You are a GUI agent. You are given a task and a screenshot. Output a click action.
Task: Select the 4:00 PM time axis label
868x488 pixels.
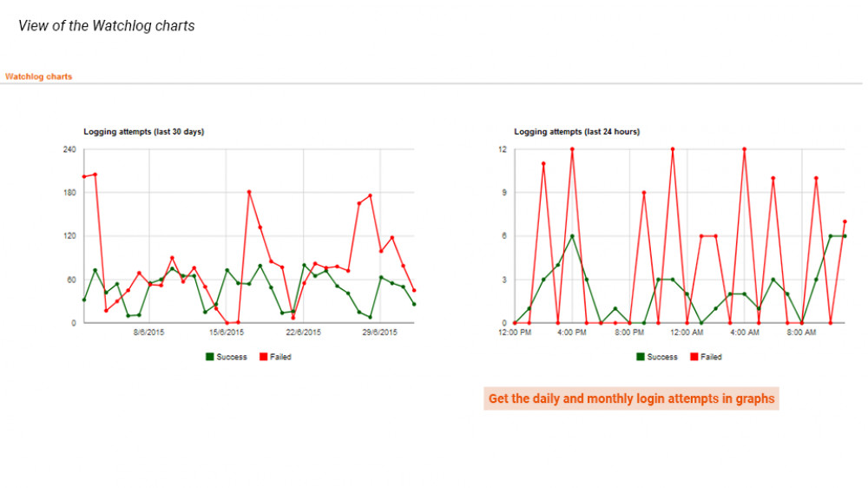click(572, 333)
